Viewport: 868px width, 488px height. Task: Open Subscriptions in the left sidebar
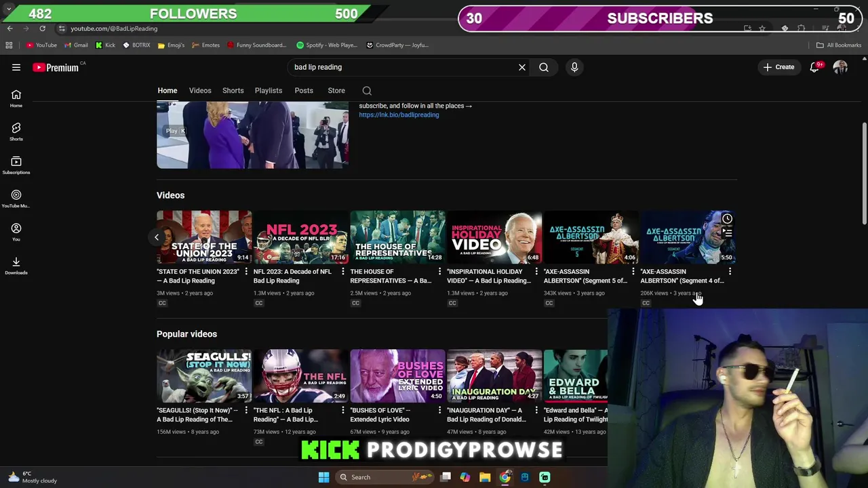pos(16,165)
